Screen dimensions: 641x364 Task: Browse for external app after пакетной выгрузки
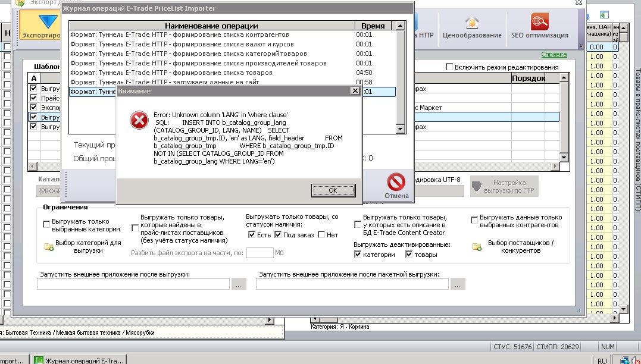coord(458,284)
